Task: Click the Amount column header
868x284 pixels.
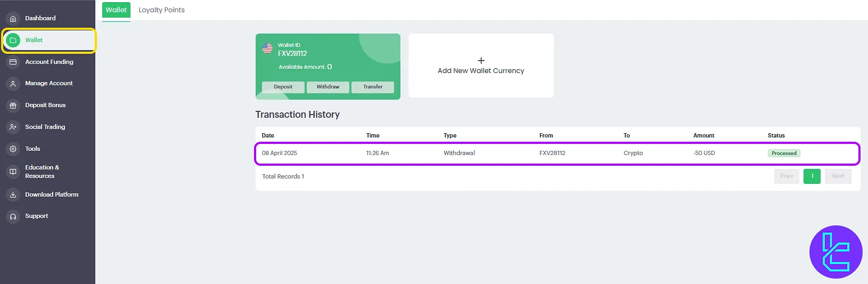Action: coord(703,135)
